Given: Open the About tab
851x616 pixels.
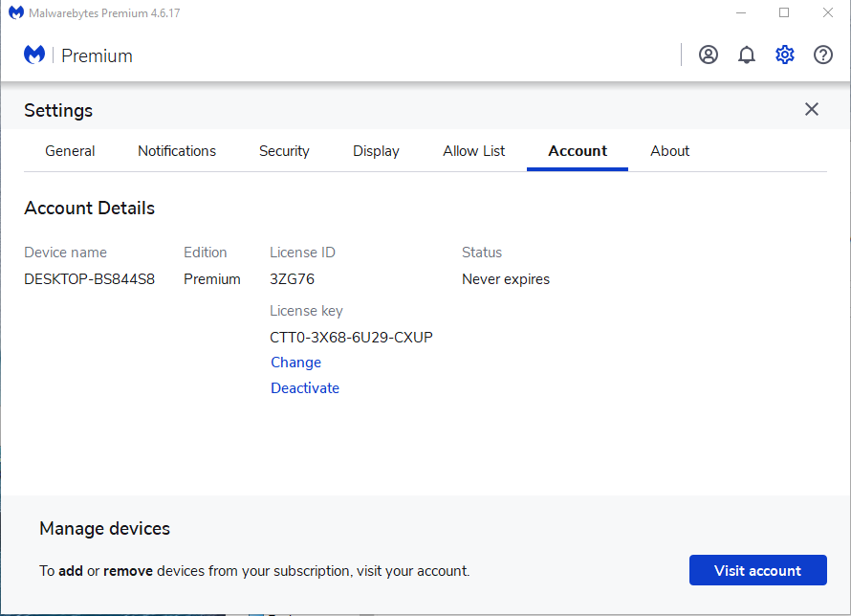Looking at the screenshot, I should coord(669,151).
